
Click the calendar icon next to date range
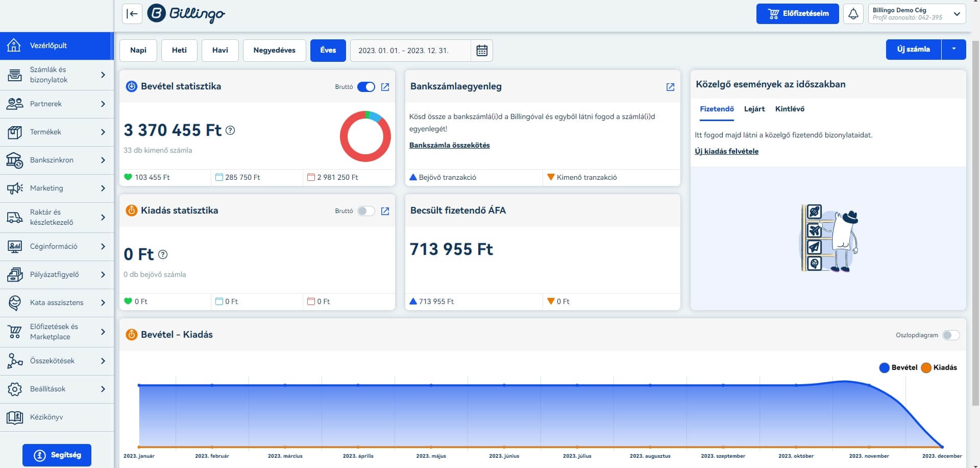(x=482, y=51)
